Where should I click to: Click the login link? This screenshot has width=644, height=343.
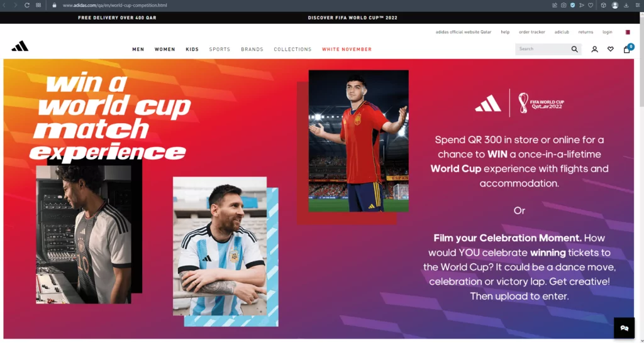coord(608,32)
